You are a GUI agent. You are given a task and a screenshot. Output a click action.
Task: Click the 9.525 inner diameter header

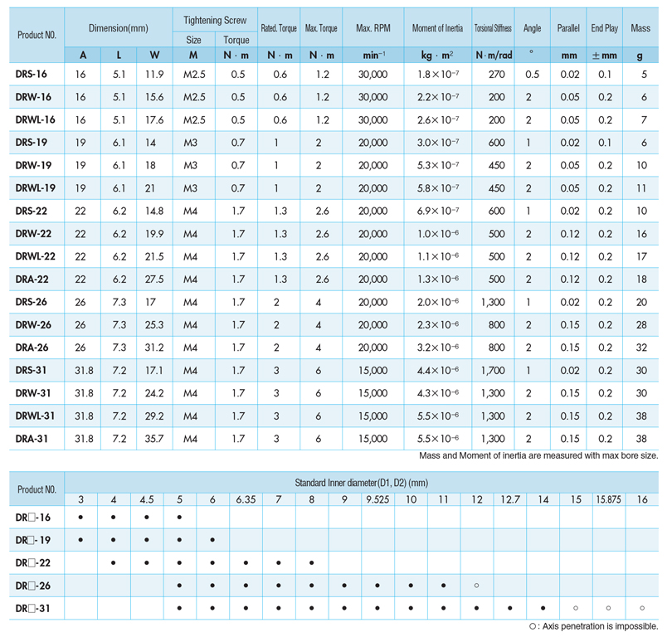click(377, 499)
